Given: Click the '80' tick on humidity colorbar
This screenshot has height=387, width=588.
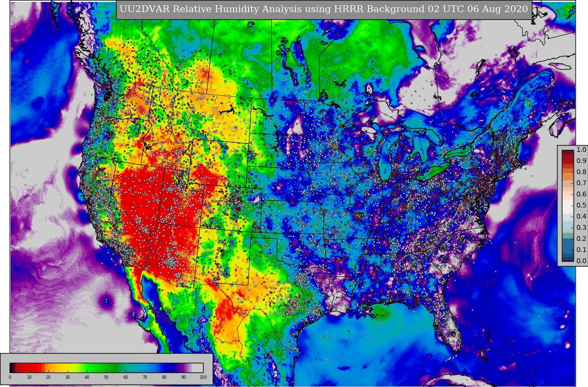Looking at the screenshot, I should coord(164,377).
